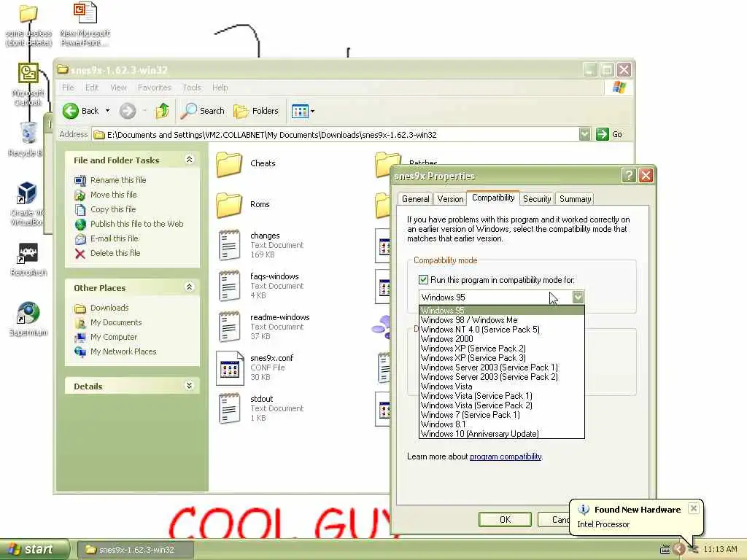Choose Windows Vista (Service Pack 2)

pyautogui.click(x=502, y=405)
